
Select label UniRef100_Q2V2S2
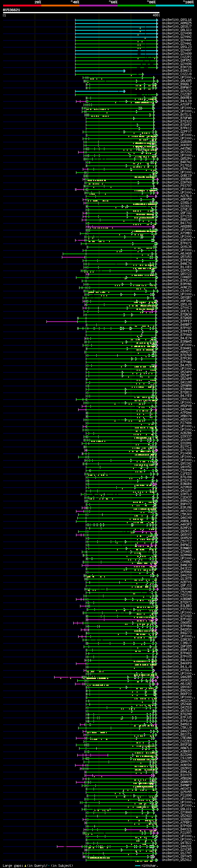point(176,91)
